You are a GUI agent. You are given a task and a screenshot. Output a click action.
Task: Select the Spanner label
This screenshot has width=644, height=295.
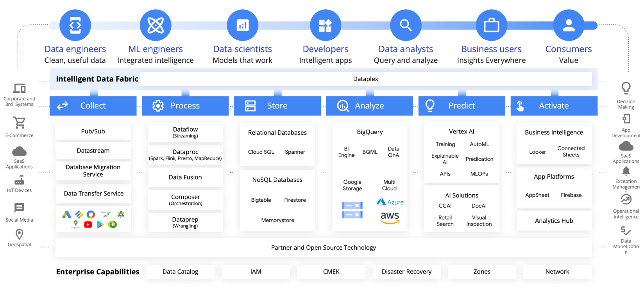click(295, 152)
